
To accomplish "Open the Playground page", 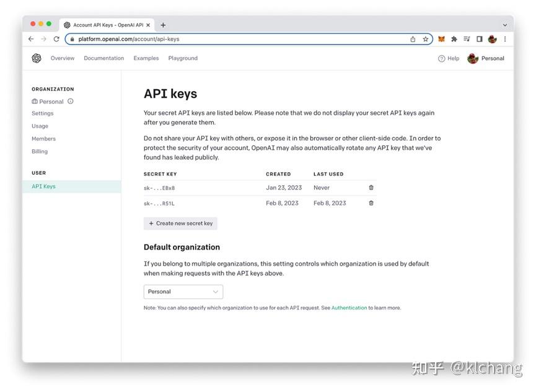I will coord(182,58).
